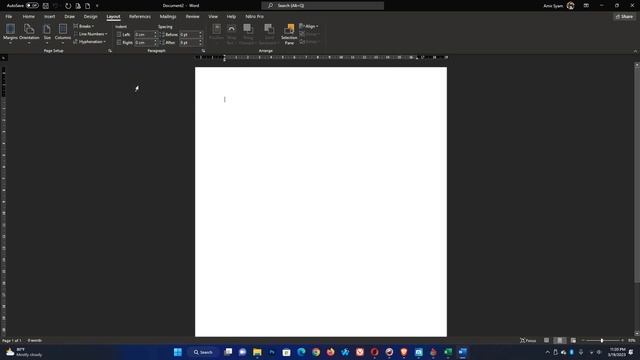Open the Columns options

pyautogui.click(x=63, y=33)
